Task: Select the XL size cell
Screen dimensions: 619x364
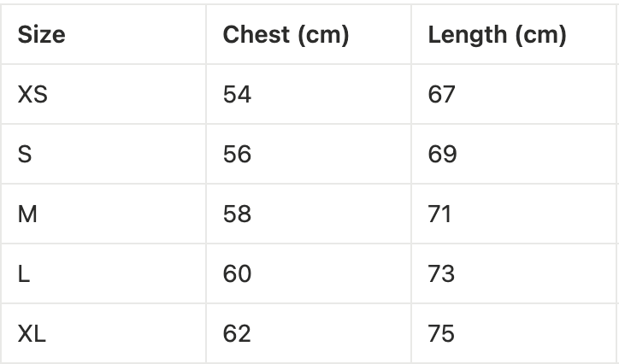Action: [32, 333]
